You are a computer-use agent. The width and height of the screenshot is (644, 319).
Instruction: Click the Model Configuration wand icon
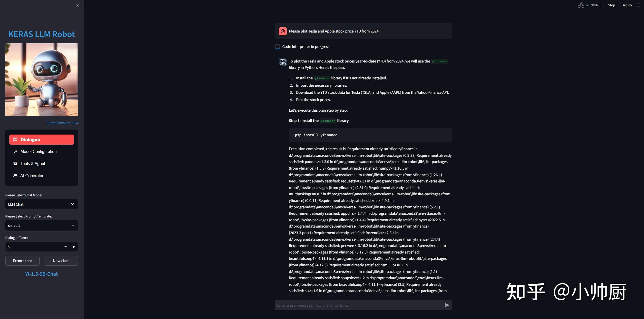click(x=15, y=151)
